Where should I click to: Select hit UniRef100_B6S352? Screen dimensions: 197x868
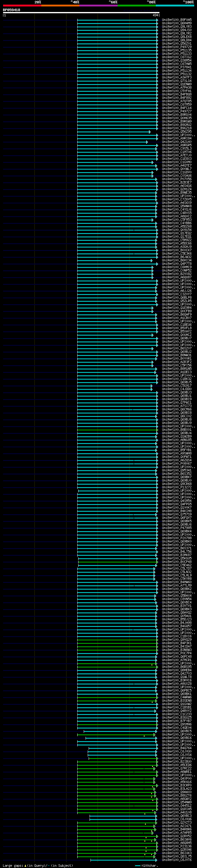(x=176, y=474)
